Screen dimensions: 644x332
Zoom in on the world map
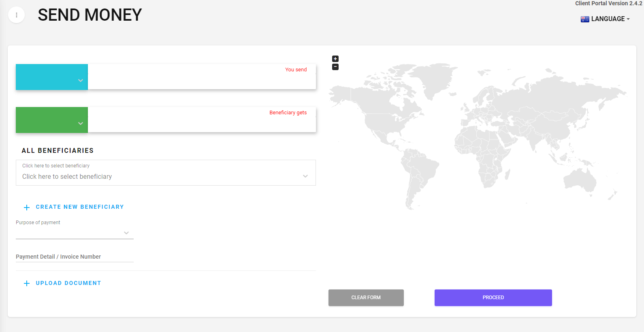pos(335,59)
